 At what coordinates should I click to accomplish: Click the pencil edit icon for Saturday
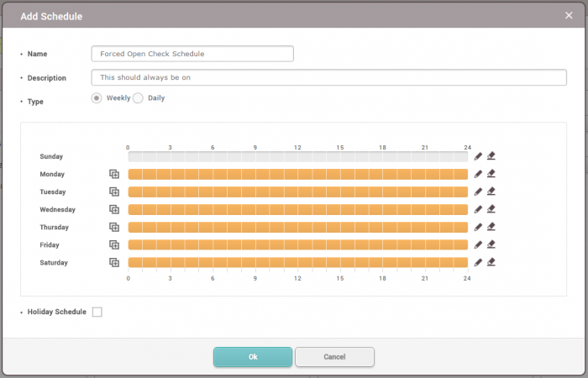coord(478,262)
